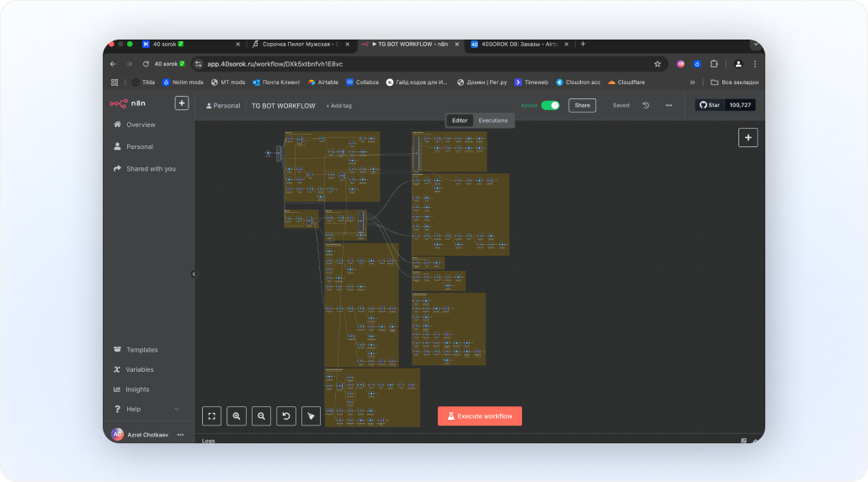Click the plus button beside n8n logo
Image resolution: width=868 pixels, height=482 pixels.
click(182, 103)
